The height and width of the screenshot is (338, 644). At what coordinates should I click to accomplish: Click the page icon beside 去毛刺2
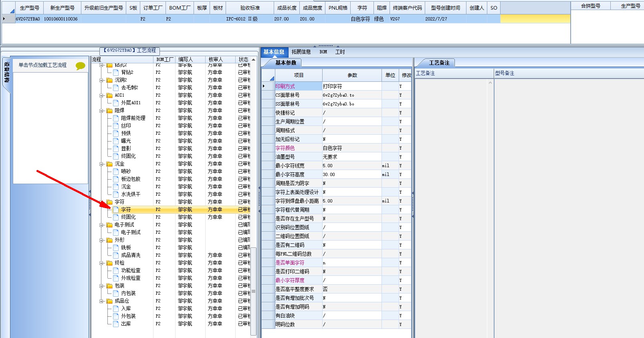[116, 88]
